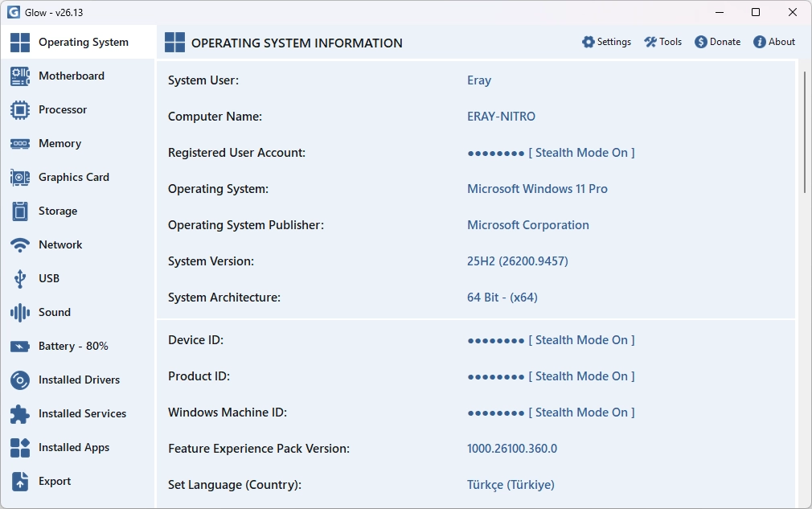Click Device ID stealth mode value
812x509 pixels.
tap(551, 340)
